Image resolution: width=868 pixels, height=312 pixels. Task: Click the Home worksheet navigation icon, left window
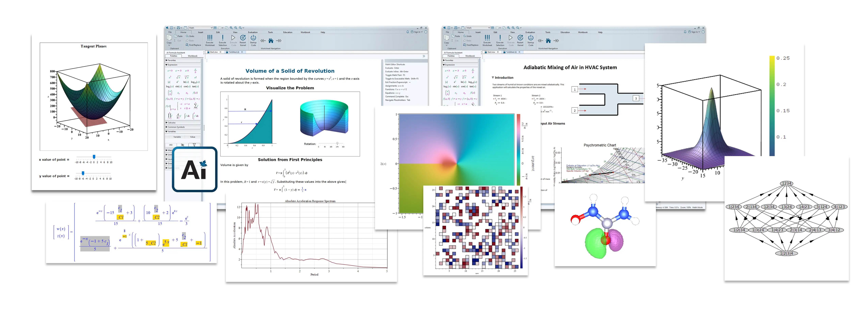click(271, 41)
